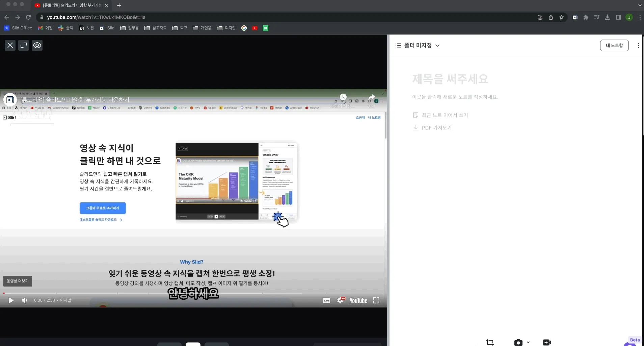The height and width of the screenshot is (346, 644).
Task: Toggle subtitles with the captions icon
Action: (327, 300)
